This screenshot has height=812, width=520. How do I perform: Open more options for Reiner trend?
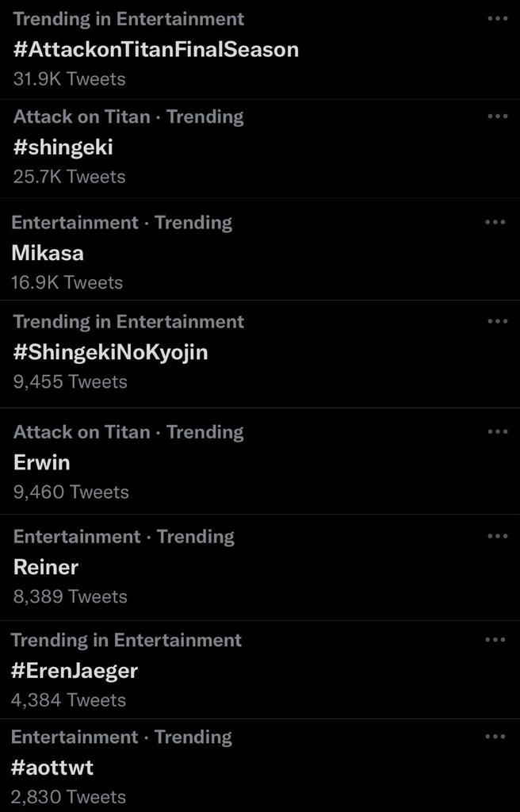[x=496, y=537]
